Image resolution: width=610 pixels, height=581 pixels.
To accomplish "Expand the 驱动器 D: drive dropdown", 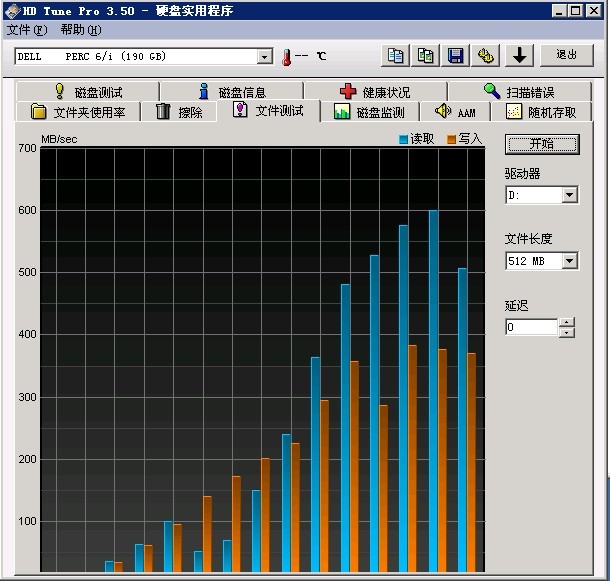I will coord(570,195).
